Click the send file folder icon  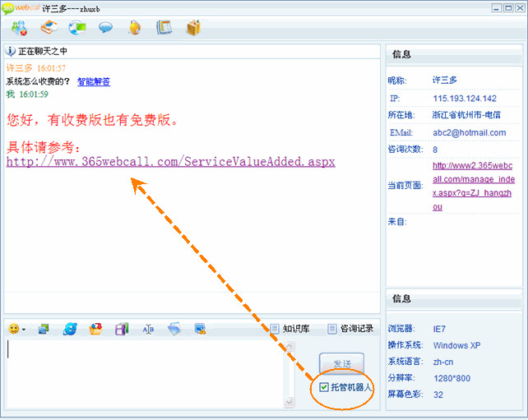(96, 329)
